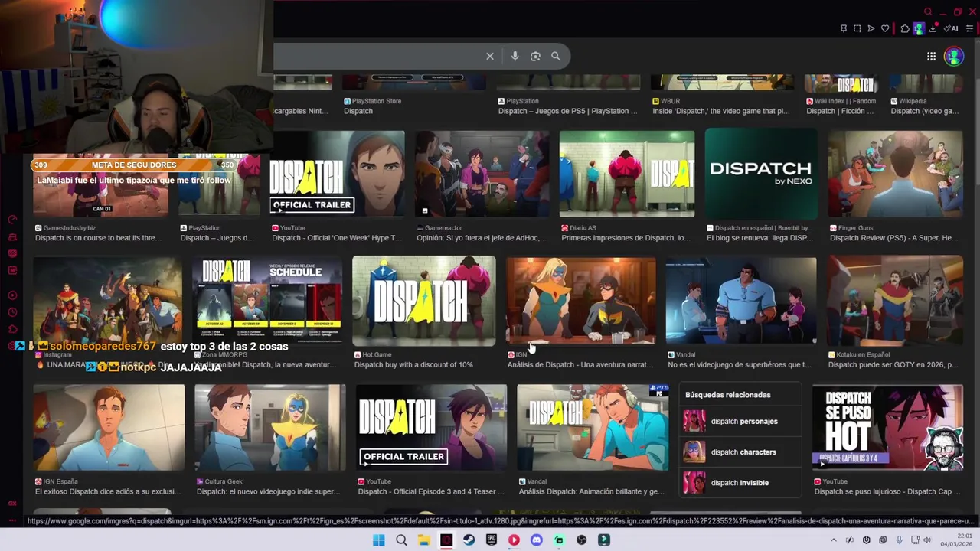Screen dimensions: 980x551
Task: Open the Google apps grid
Action: [x=931, y=56]
